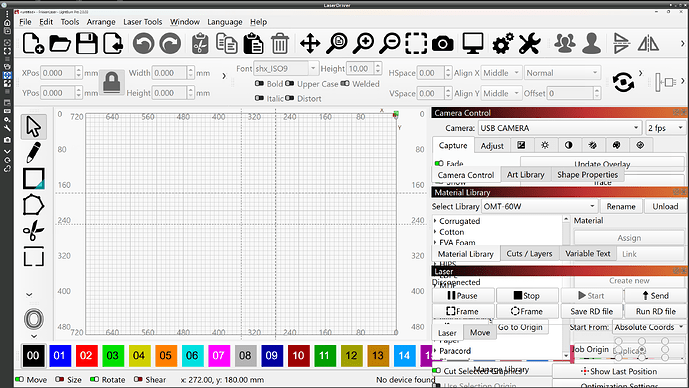Click the Zoom In magnifier
The height and width of the screenshot is (388, 689).
coord(363,44)
